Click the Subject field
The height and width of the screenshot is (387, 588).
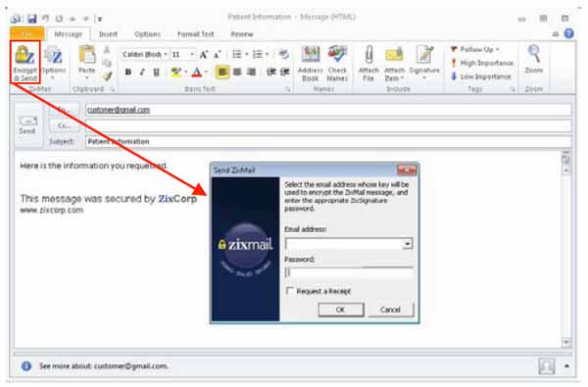328,141
